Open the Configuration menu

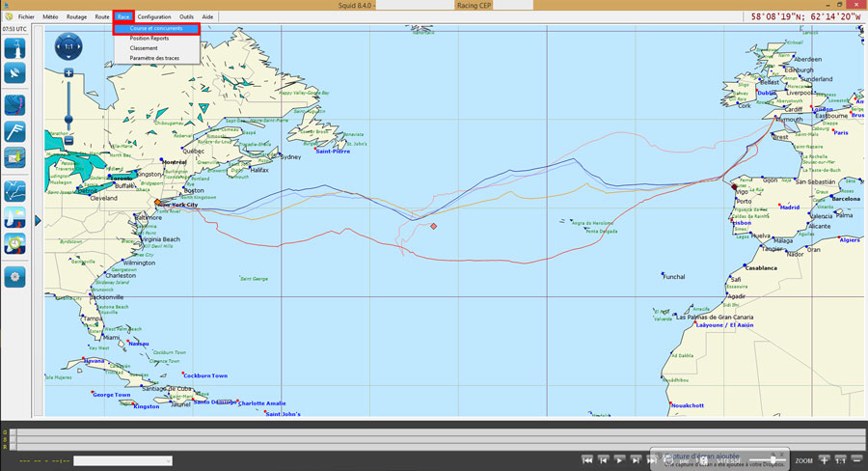[x=154, y=16]
